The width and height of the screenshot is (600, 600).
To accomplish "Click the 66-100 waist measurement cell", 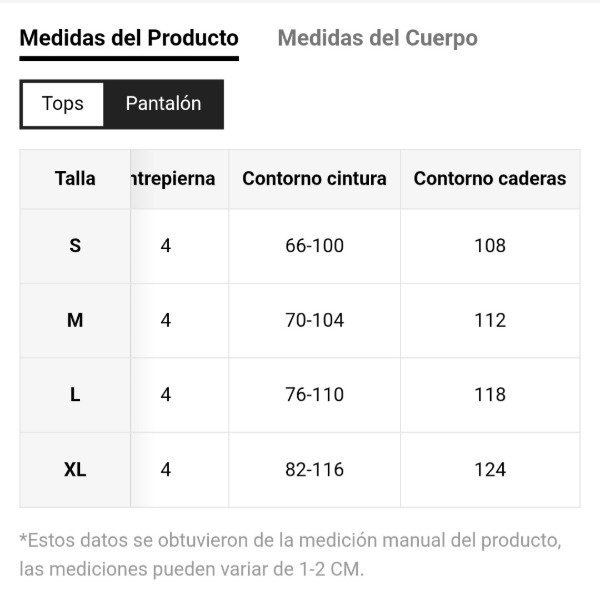I will (314, 246).
